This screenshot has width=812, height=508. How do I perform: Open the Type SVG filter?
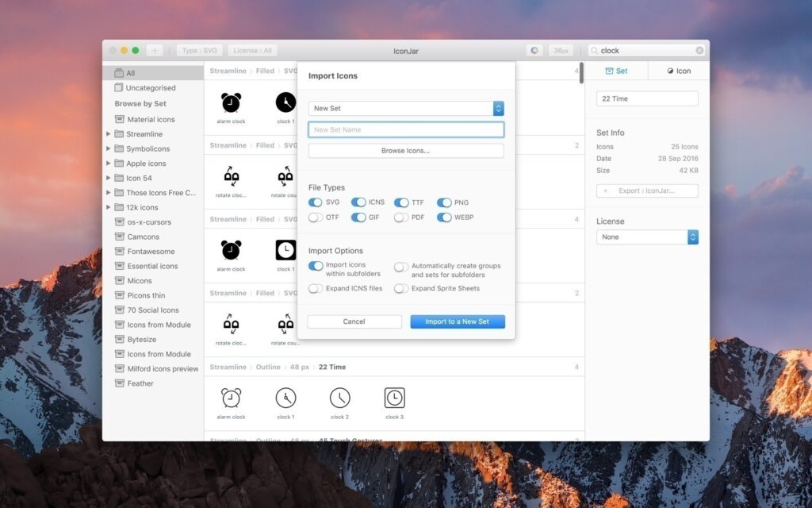tap(199, 50)
